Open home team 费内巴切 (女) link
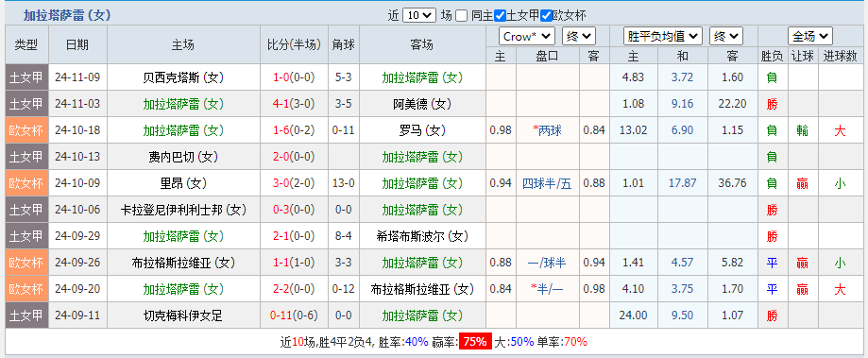 pos(183,157)
